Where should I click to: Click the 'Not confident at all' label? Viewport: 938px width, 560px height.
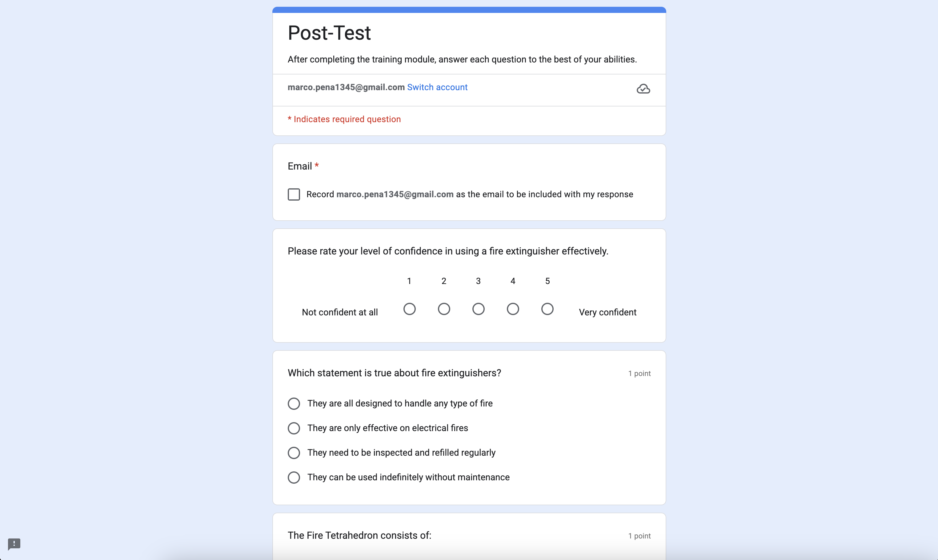click(339, 312)
